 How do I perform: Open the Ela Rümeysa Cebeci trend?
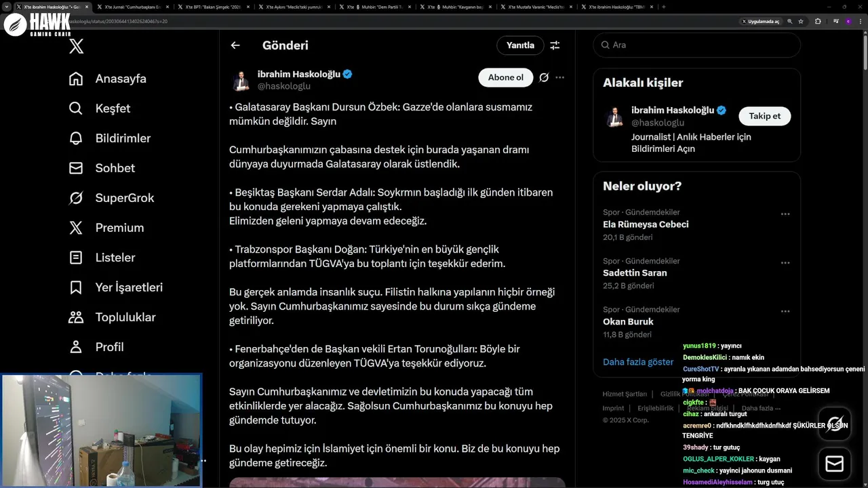pyautogui.click(x=646, y=224)
